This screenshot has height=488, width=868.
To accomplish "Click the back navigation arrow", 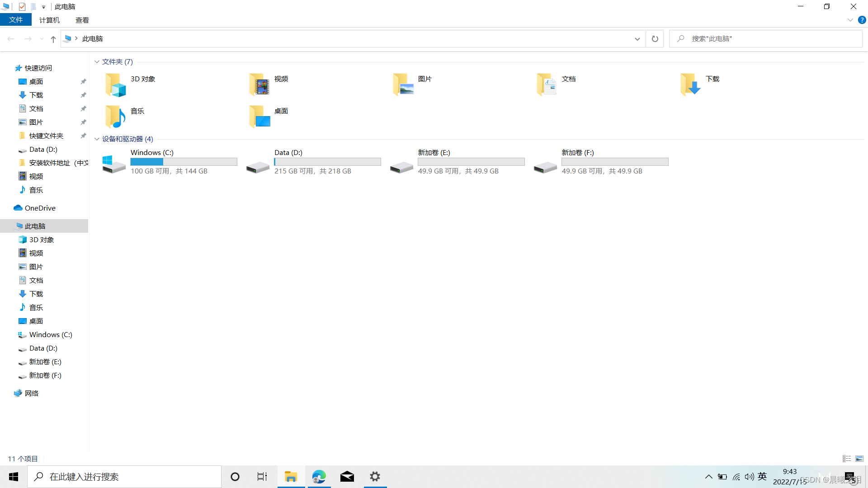I will click(x=11, y=39).
